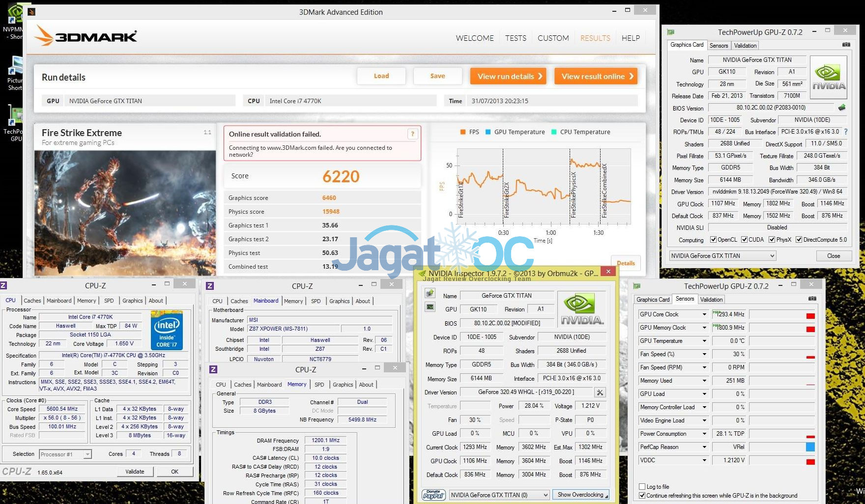Click the Fire Strike Extreme preview image
The height and width of the screenshot is (504, 865).
(125, 213)
